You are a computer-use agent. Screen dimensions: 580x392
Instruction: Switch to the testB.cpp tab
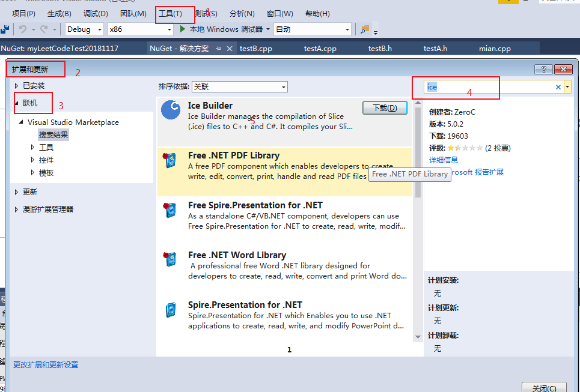256,49
